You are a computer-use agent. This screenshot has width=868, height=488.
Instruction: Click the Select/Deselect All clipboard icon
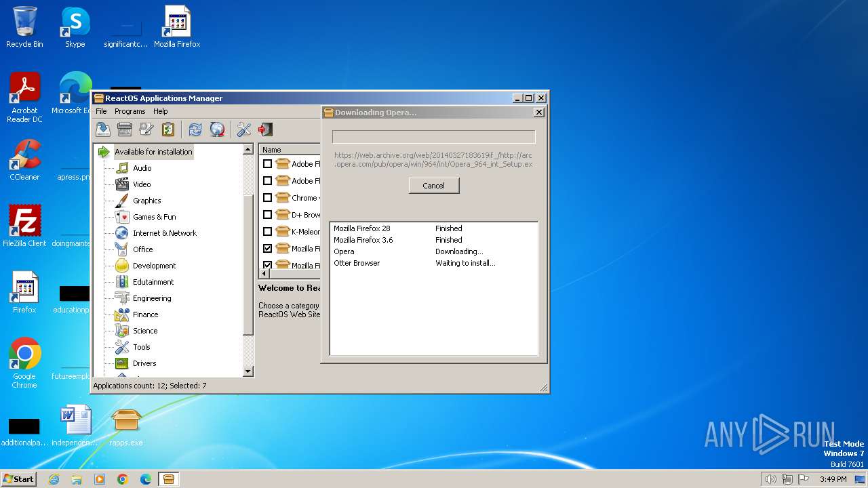[168, 129]
